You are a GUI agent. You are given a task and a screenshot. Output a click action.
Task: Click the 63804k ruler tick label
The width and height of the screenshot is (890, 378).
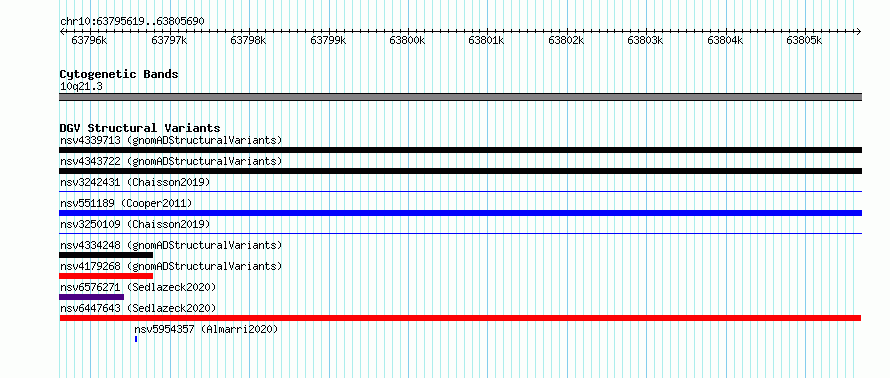pos(725,40)
